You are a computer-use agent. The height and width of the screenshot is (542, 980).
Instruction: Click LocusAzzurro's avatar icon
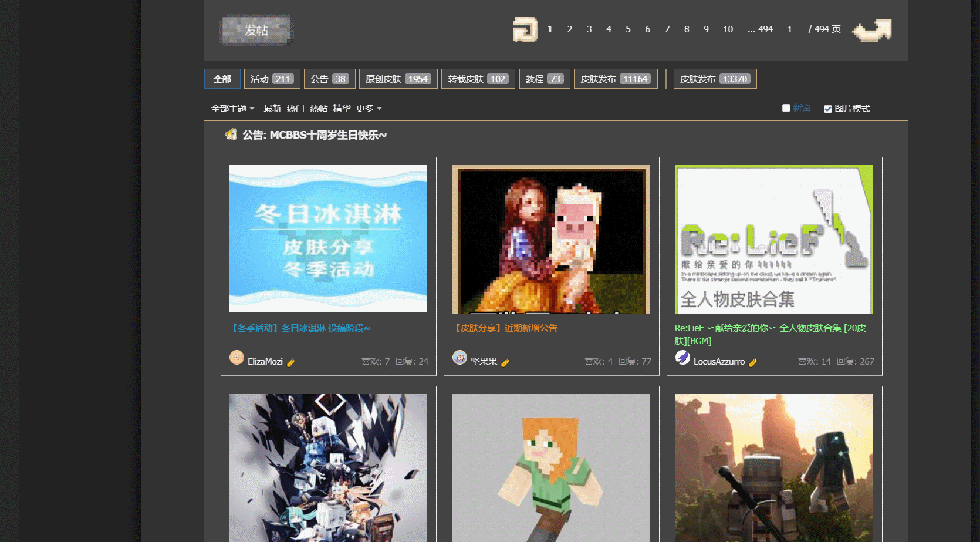(682, 358)
